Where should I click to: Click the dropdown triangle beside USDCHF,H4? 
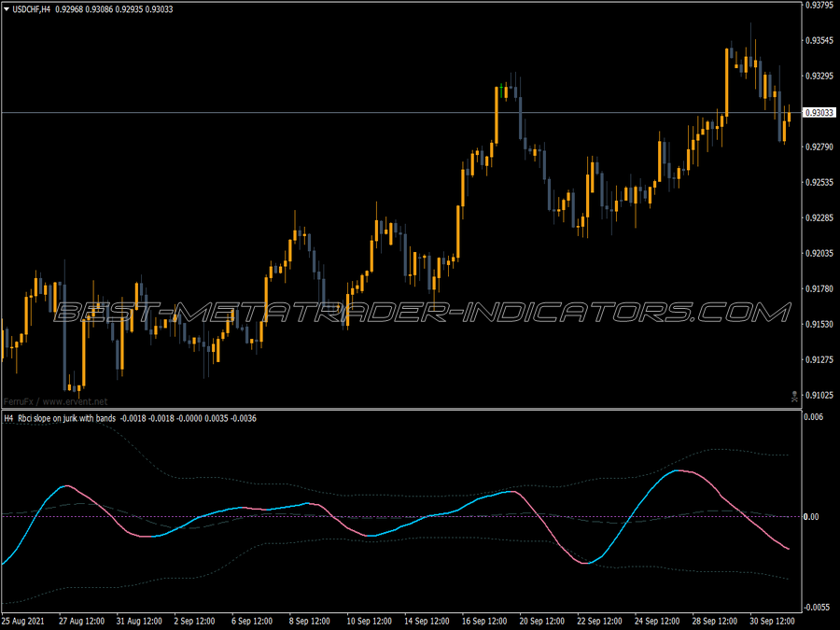click(7, 9)
